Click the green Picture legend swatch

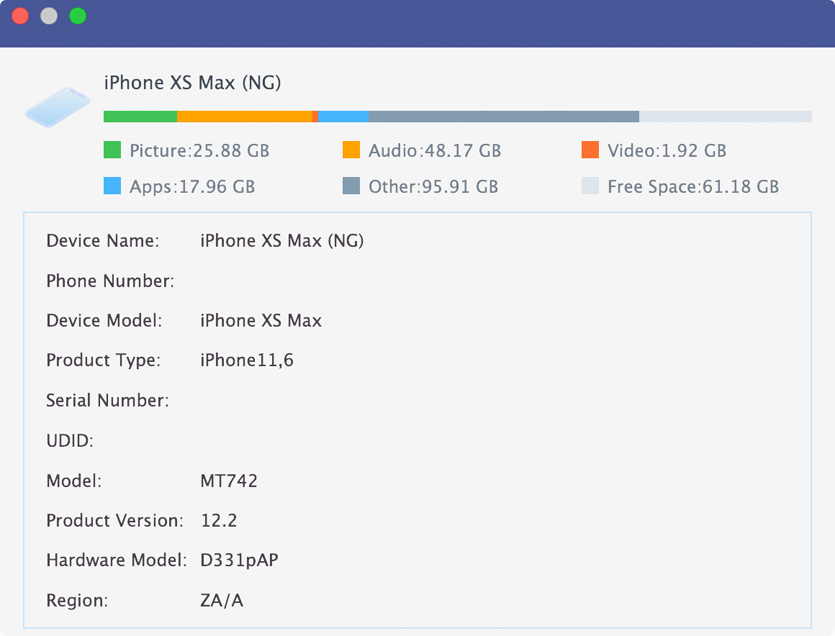point(112,151)
